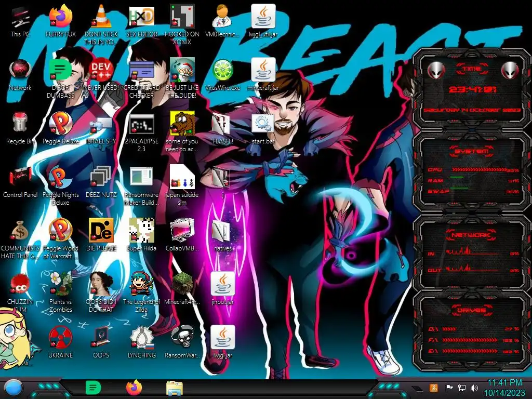Click the Start orb on the taskbar
The width and height of the screenshot is (532, 399).
pyautogui.click(x=14, y=388)
